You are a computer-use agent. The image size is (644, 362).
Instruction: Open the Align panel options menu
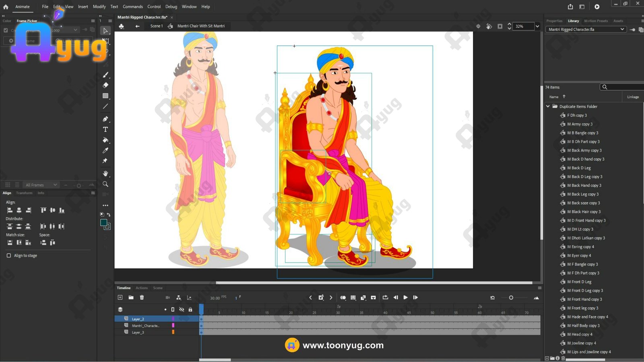coord(93,193)
